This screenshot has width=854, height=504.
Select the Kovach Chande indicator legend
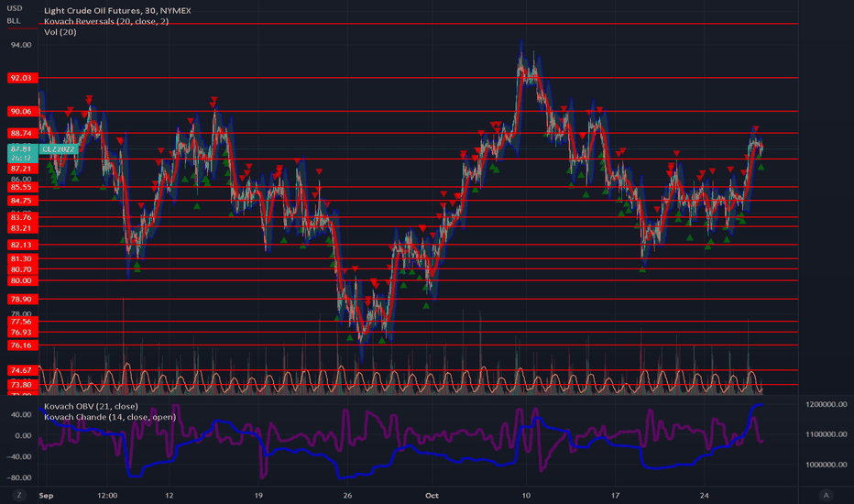pyautogui.click(x=110, y=417)
